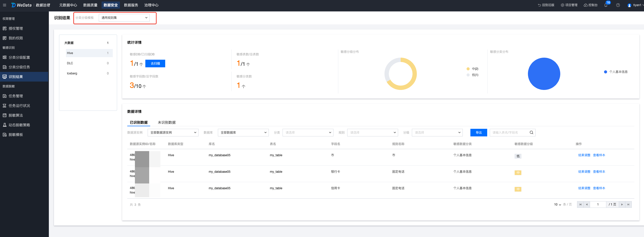Click the 脱敏算法 sidebar icon

5,115
